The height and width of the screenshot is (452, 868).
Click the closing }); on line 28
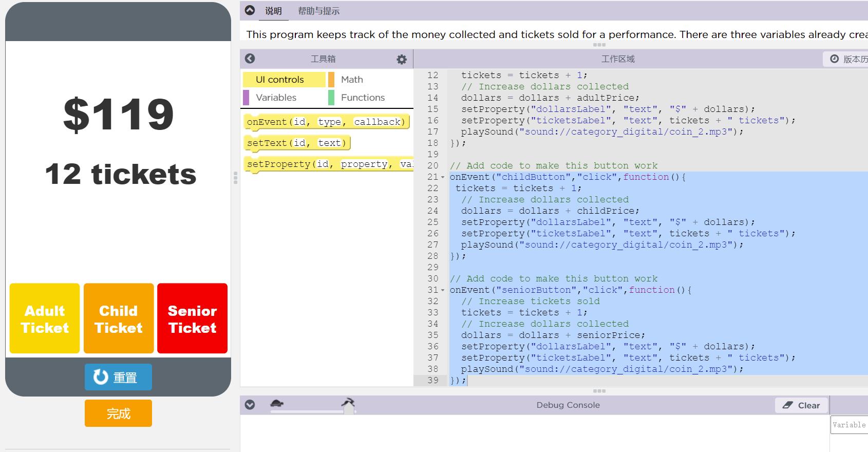click(458, 256)
